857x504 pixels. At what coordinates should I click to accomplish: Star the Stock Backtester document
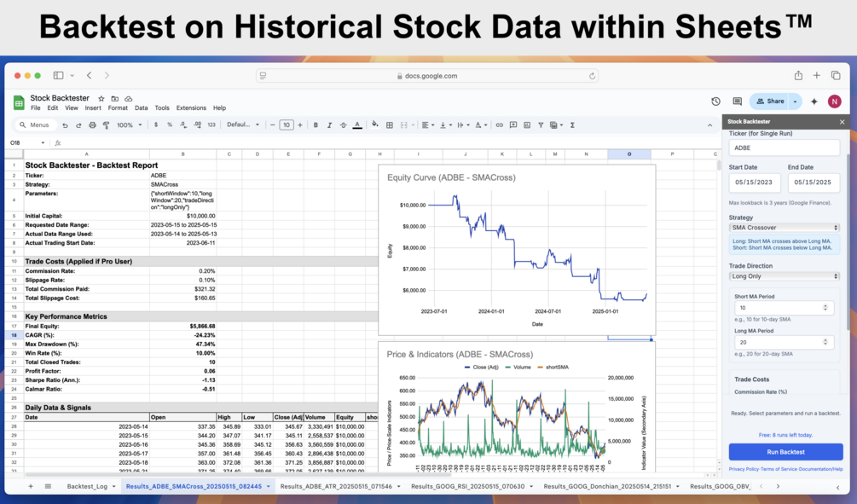tap(101, 98)
